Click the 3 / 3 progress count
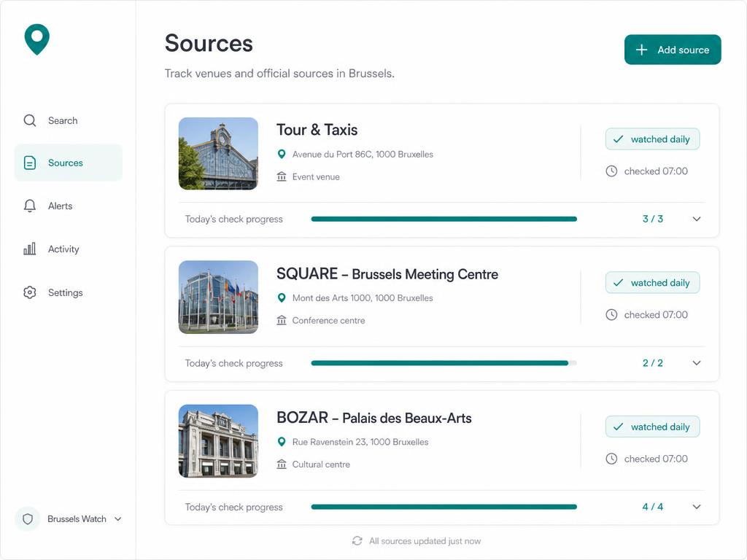747x560 pixels. pos(653,219)
